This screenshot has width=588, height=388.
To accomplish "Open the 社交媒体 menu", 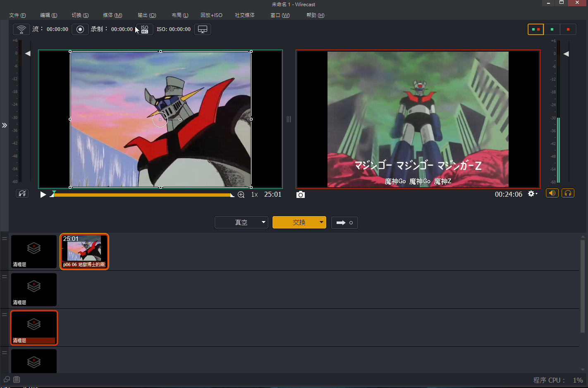I will click(245, 15).
